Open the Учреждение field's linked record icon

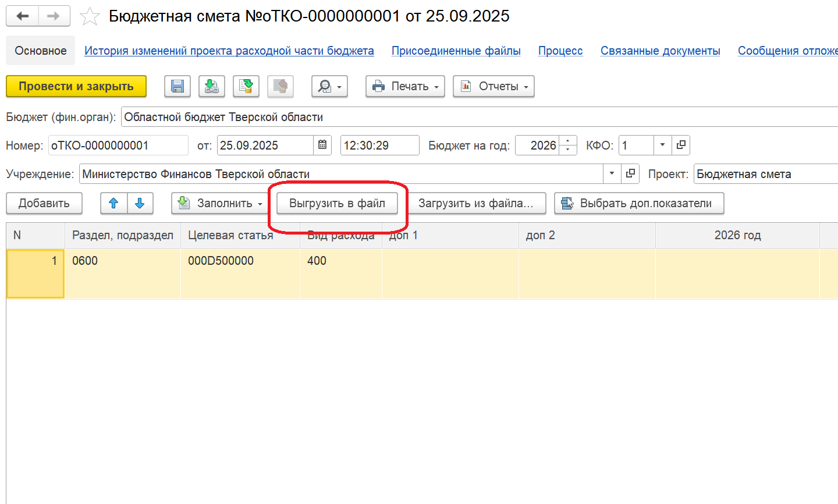coord(630,173)
